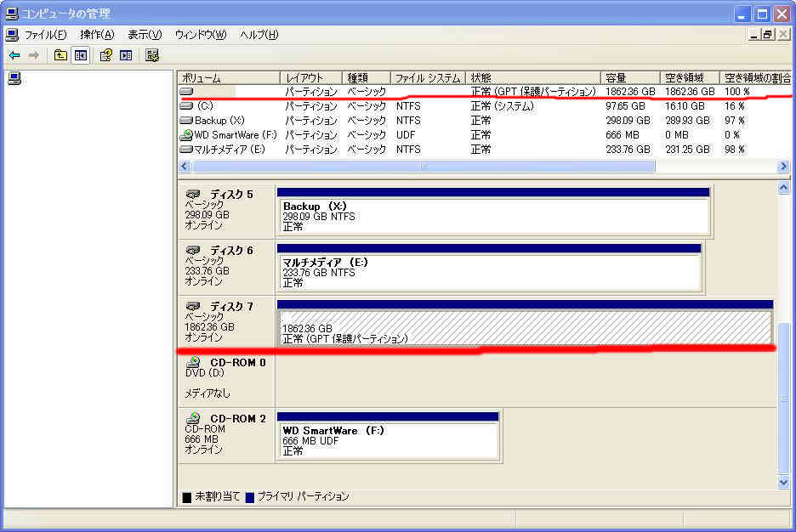Open the ウィンドウ(W) menu
Screen dimensions: 796x532
(x=201, y=35)
